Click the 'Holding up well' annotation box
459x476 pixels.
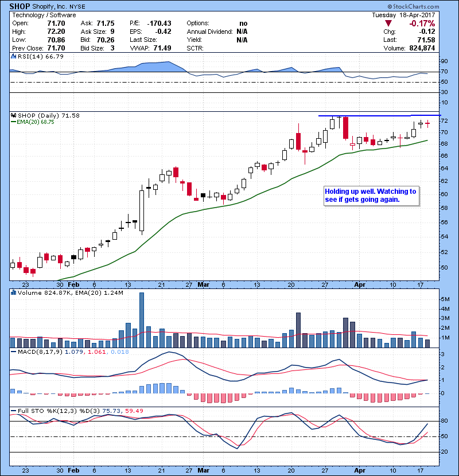371,196
